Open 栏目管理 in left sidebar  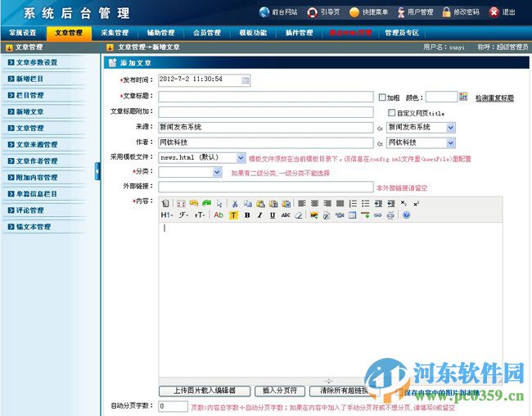29,96
